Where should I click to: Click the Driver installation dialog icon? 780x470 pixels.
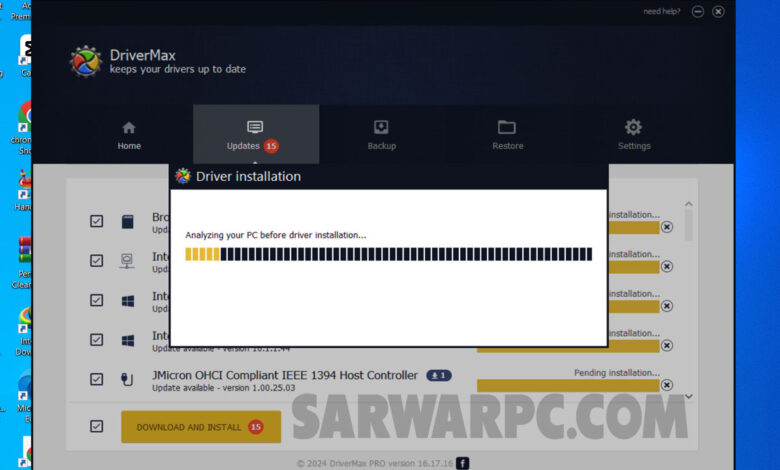[183, 176]
